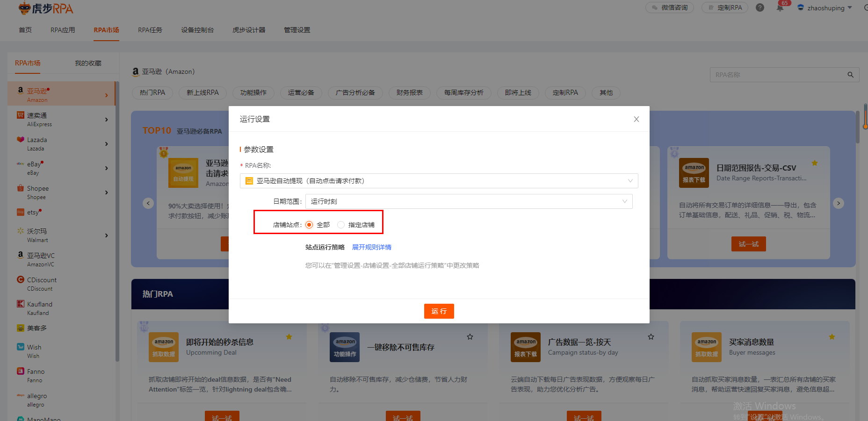Viewport: 868px width, 421px height.
Task: Open RPA任务 in top navigation
Action: 150,30
